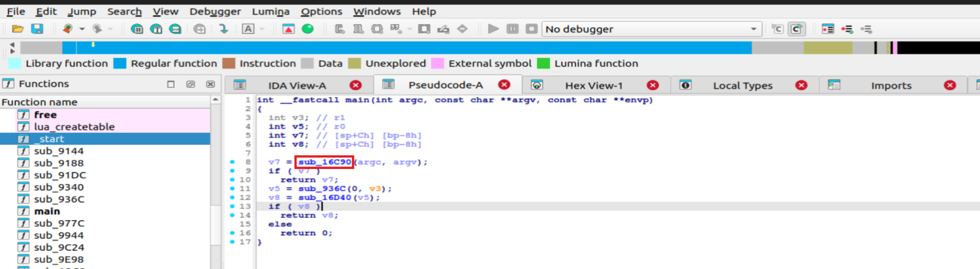Open the Debugger menu
This screenshot has width=980, height=269.
[215, 11]
